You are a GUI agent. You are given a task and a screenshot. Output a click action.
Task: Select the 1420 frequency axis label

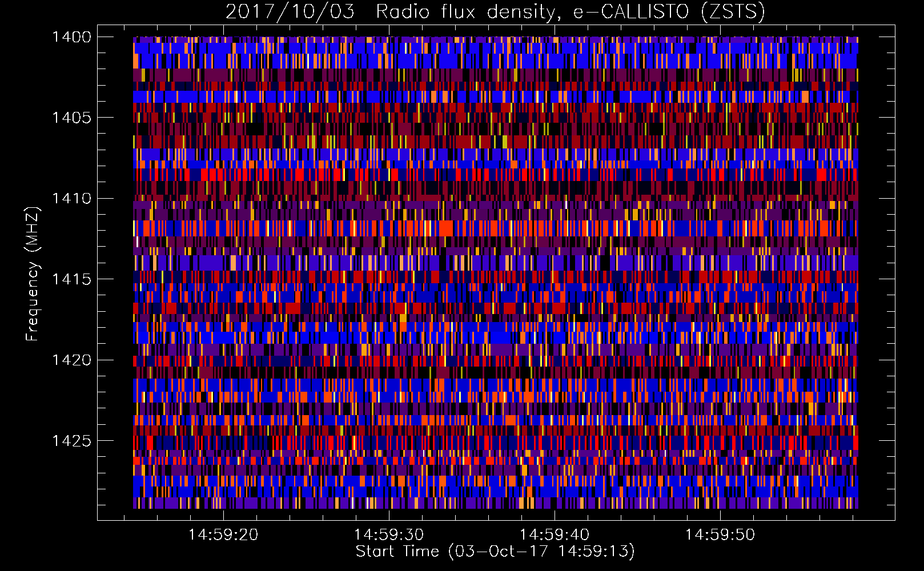point(71,360)
